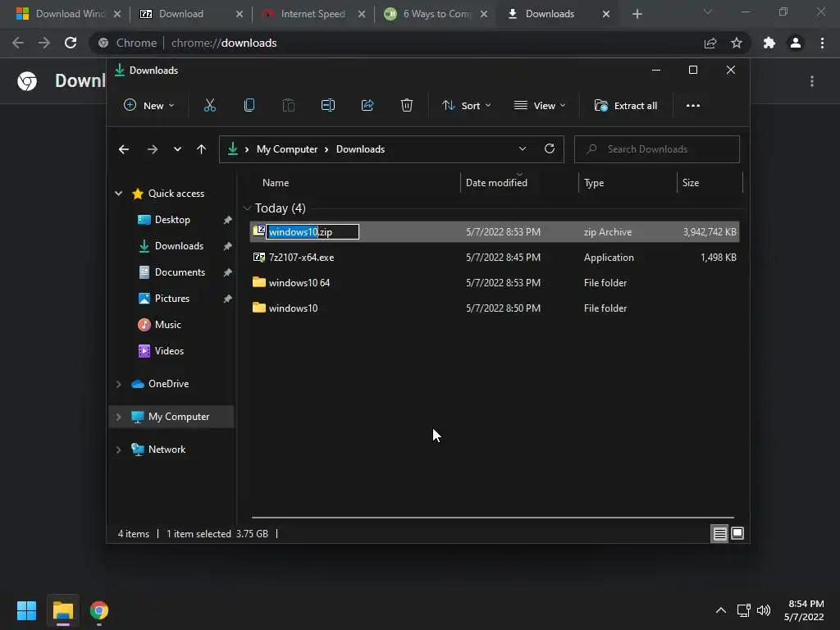Click Chrome share page icon in address bar
The image size is (840, 630).
(710, 43)
